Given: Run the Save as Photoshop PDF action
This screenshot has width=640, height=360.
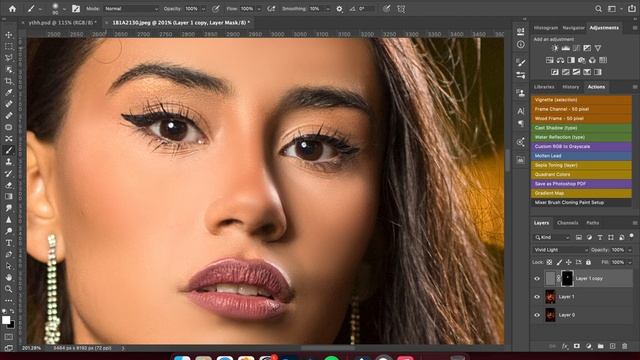Looking at the screenshot, I should [581, 184].
